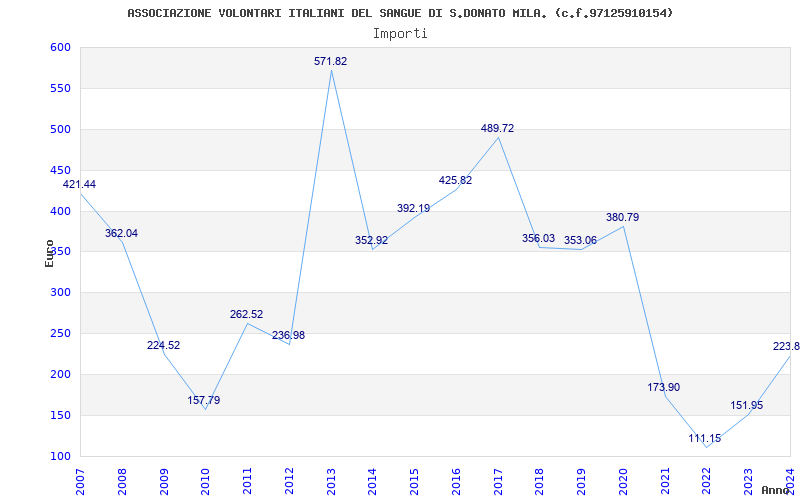The height and width of the screenshot is (500, 800).
Task: Click the 2022 x-axis year label
Action: coord(707,482)
